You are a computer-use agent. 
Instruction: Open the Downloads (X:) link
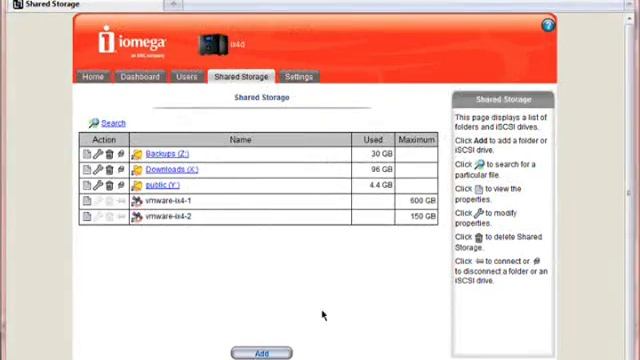(172, 169)
